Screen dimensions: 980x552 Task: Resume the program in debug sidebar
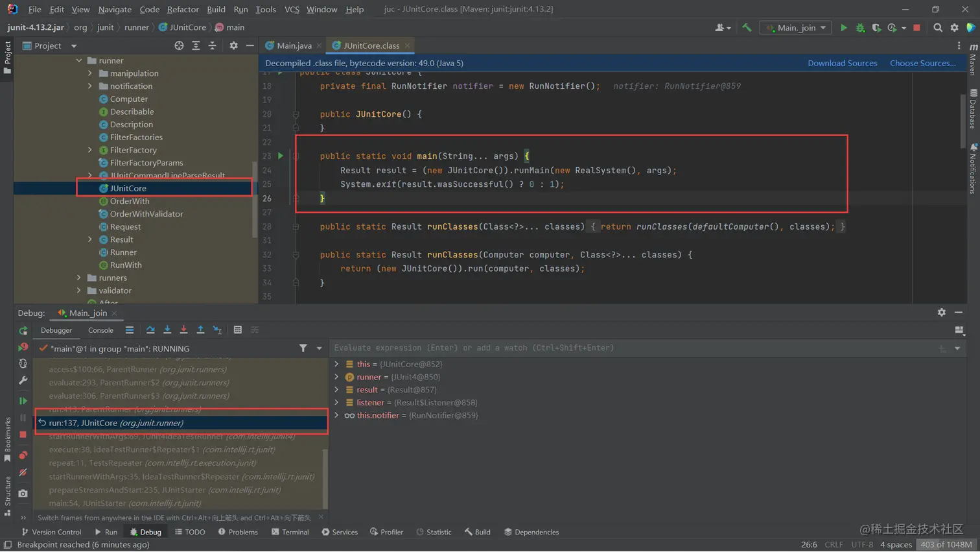tap(23, 401)
